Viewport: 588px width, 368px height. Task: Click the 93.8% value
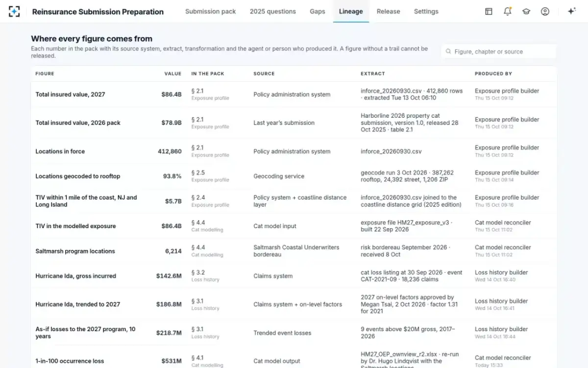coord(172,176)
